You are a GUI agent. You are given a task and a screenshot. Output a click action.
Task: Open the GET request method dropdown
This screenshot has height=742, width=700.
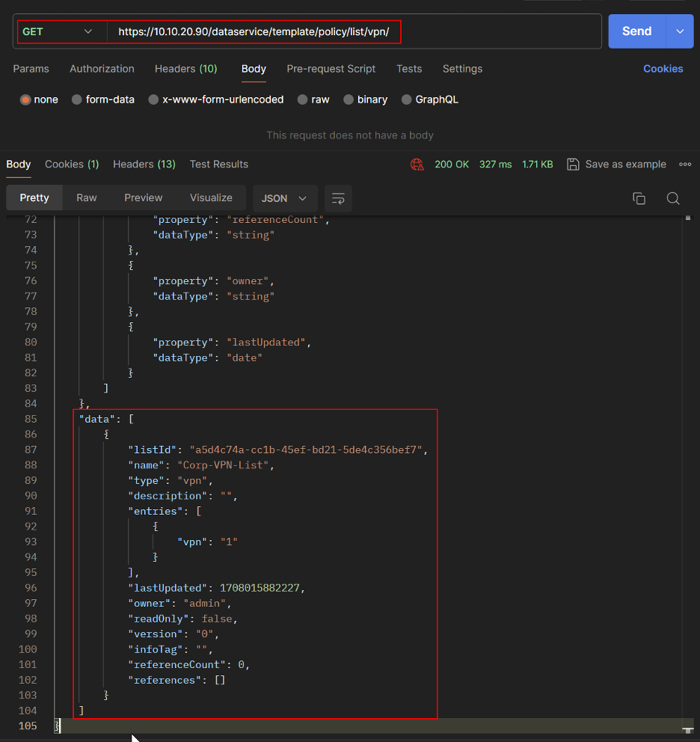click(x=60, y=31)
